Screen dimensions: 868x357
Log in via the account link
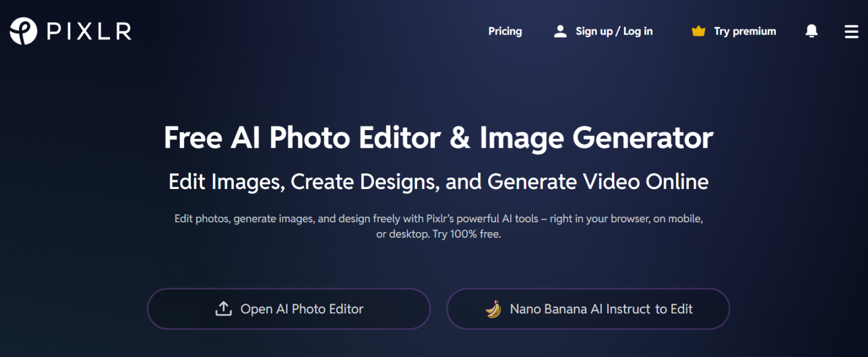(x=614, y=31)
